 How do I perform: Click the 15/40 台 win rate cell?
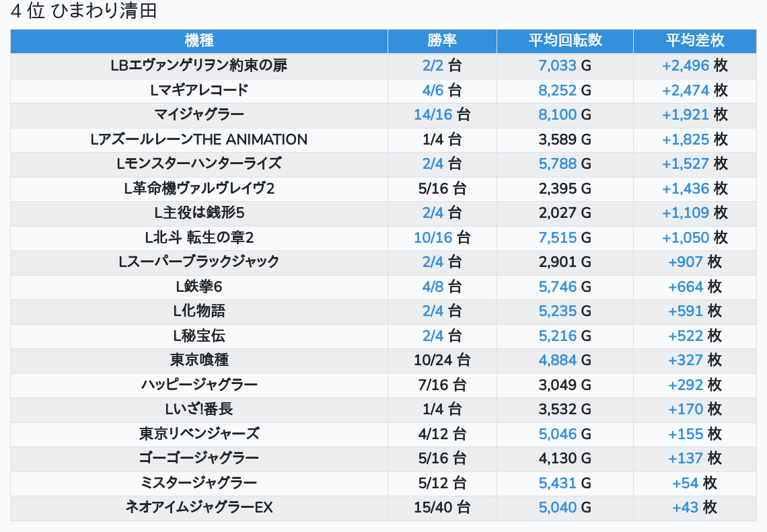[x=442, y=507]
